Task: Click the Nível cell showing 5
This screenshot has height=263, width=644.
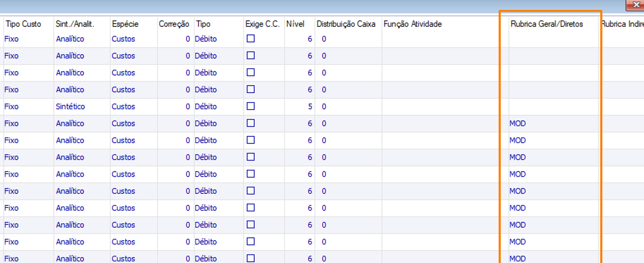Action: [x=310, y=107]
